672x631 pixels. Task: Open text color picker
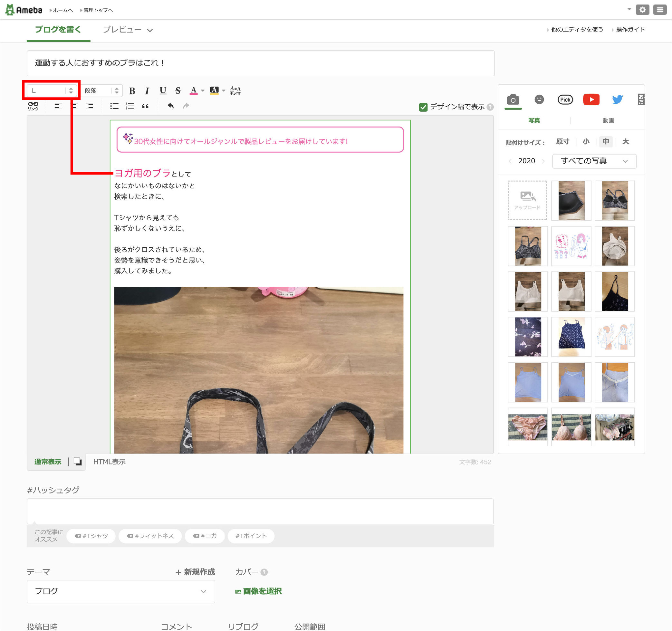[193, 91]
